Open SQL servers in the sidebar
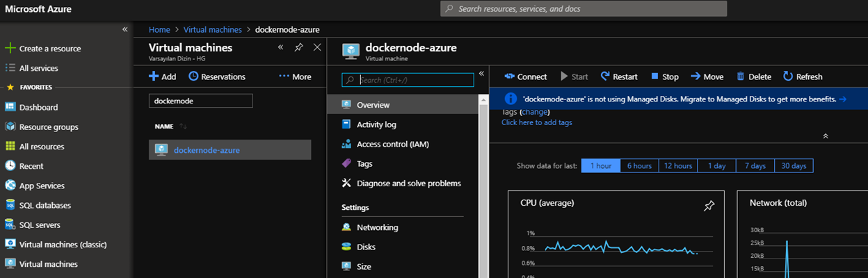 (40, 225)
